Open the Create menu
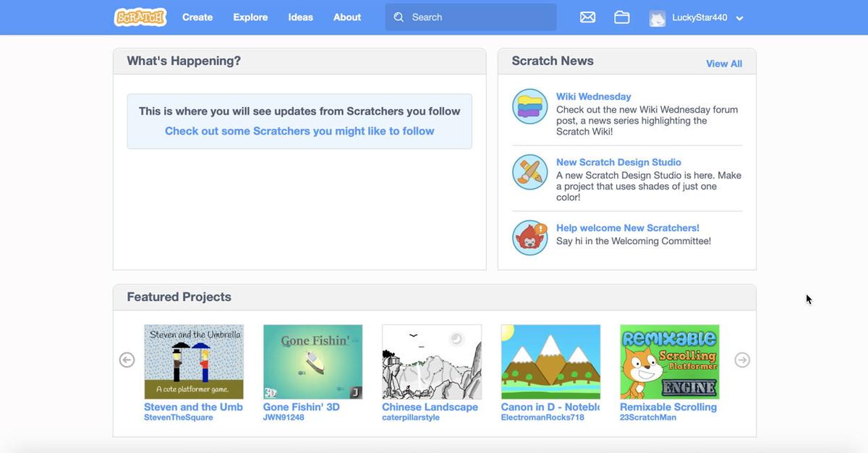The height and width of the screenshot is (453, 868). (197, 17)
